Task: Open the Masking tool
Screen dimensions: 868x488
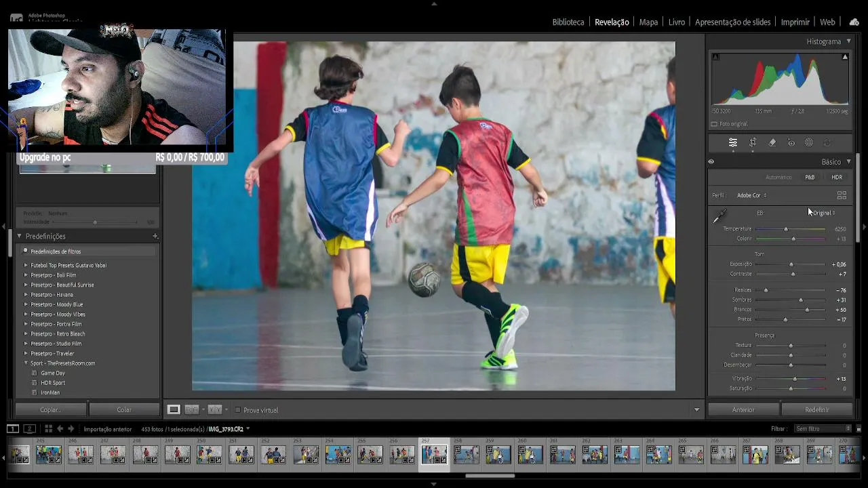Action: tap(809, 142)
